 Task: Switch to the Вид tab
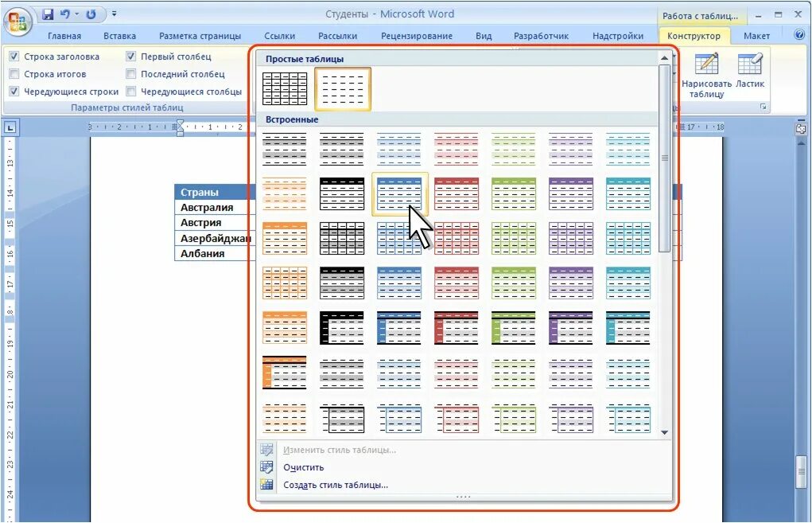point(484,36)
